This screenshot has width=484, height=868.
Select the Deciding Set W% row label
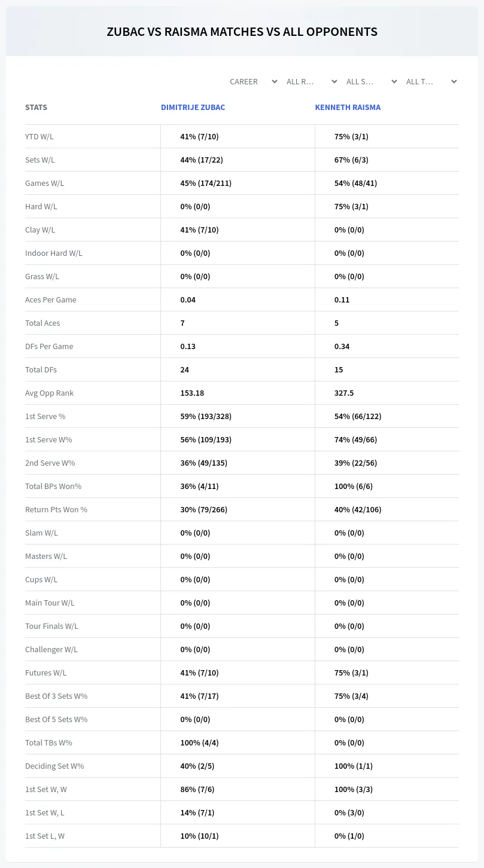[x=54, y=766]
